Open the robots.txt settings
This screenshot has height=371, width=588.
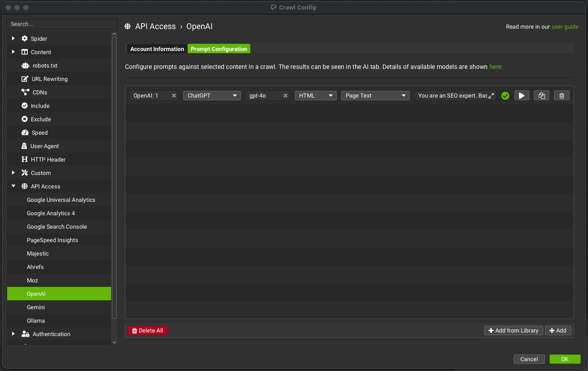point(45,65)
